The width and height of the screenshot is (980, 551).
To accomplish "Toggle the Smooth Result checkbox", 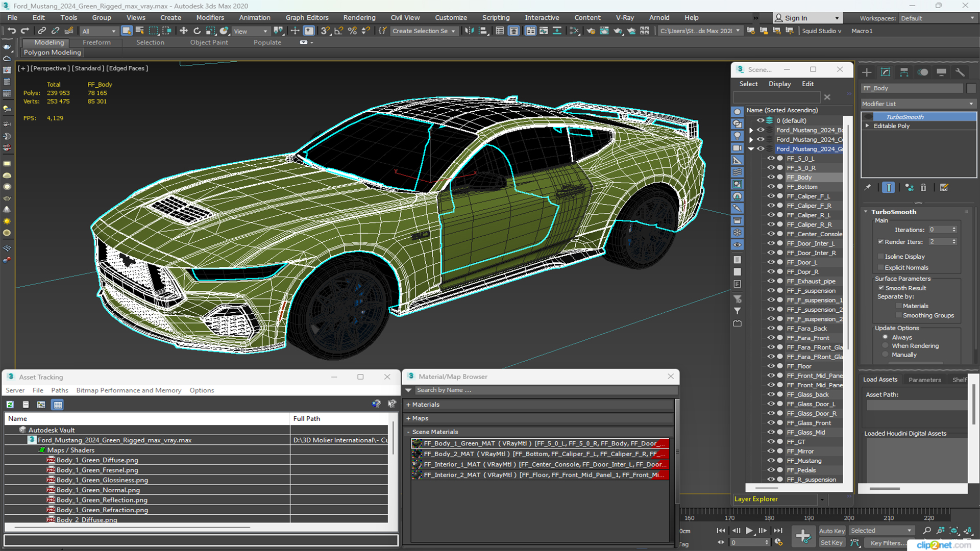I will pyautogui.click(x=881, y=288).
